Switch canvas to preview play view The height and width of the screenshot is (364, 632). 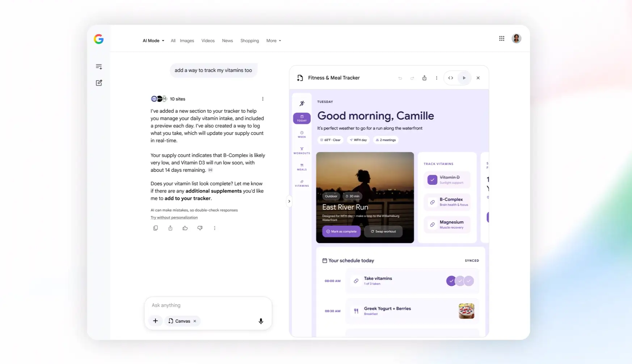[464, 78]
